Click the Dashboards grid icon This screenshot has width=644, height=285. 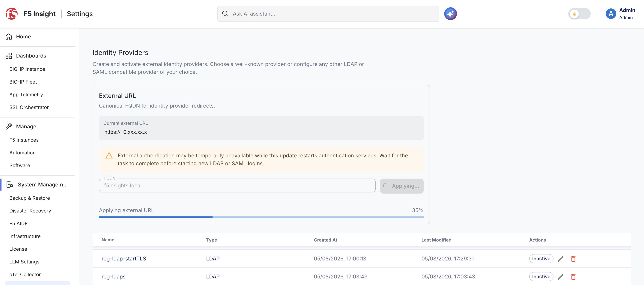tap(9, 55)
